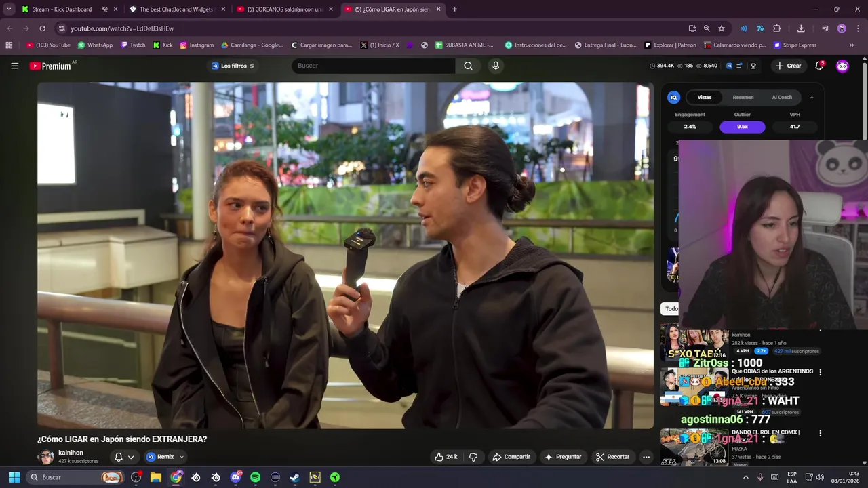Click the YouTube Buscar search field
Viewport: 868px width, 488px height.
[x=374, y=66]
